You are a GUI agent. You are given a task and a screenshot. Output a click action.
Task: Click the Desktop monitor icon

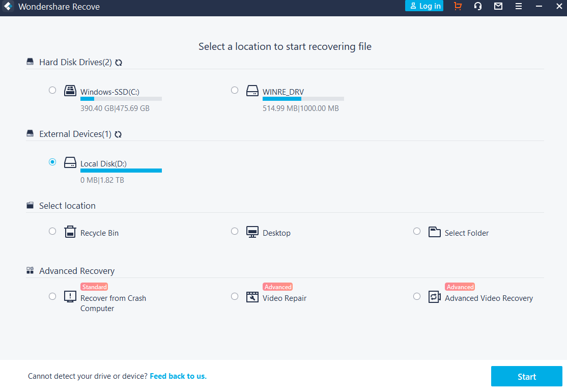click(x=252, y=232)
